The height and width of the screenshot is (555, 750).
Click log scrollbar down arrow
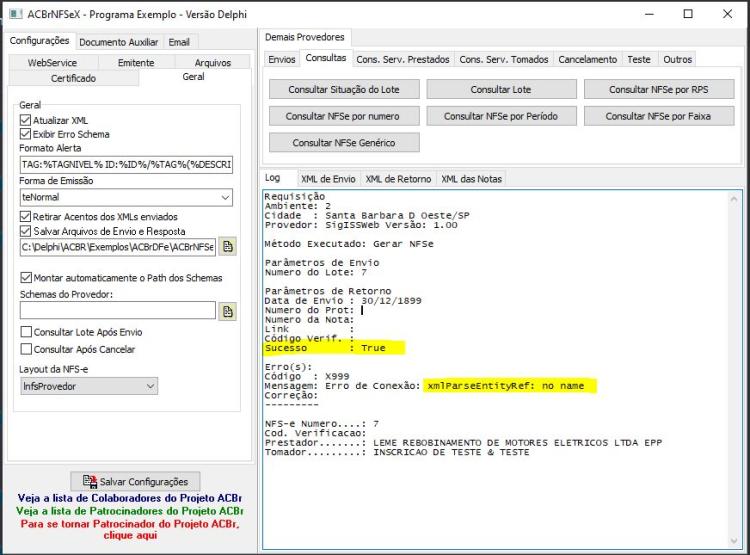[x=734, y=541]
